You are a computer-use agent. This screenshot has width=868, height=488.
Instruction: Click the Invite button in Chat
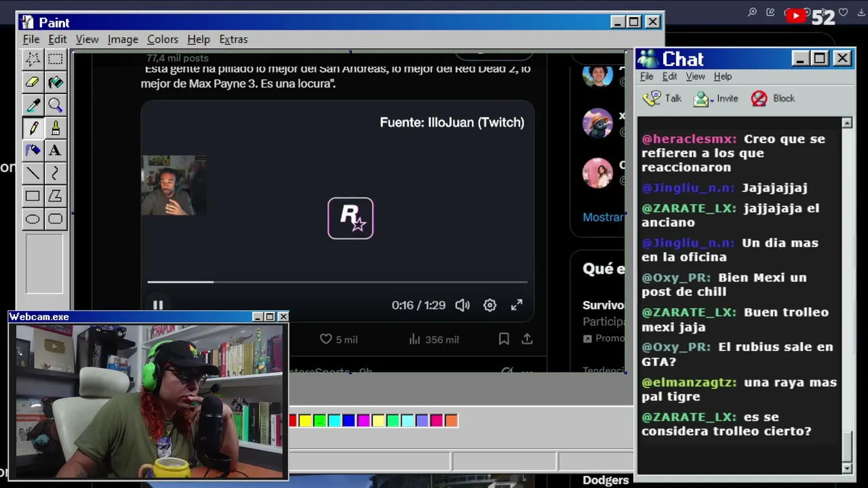click(x=715, y=98)
